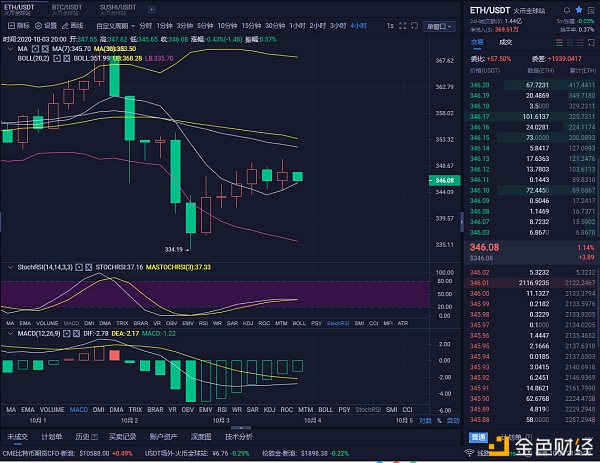Open the 深度图 depth chart tab

(x=201, y=437)
